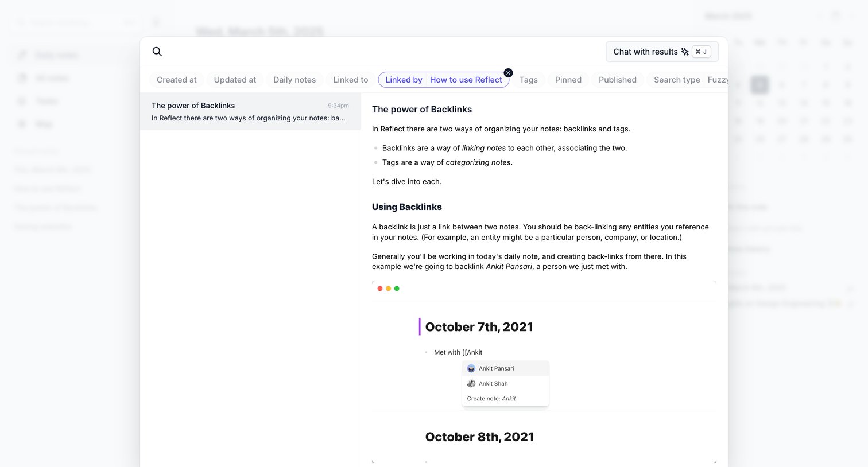This screenshot has width=868, height=467.
Task: Click The power of Backlinks preview heading
Action: click(422, 110)
